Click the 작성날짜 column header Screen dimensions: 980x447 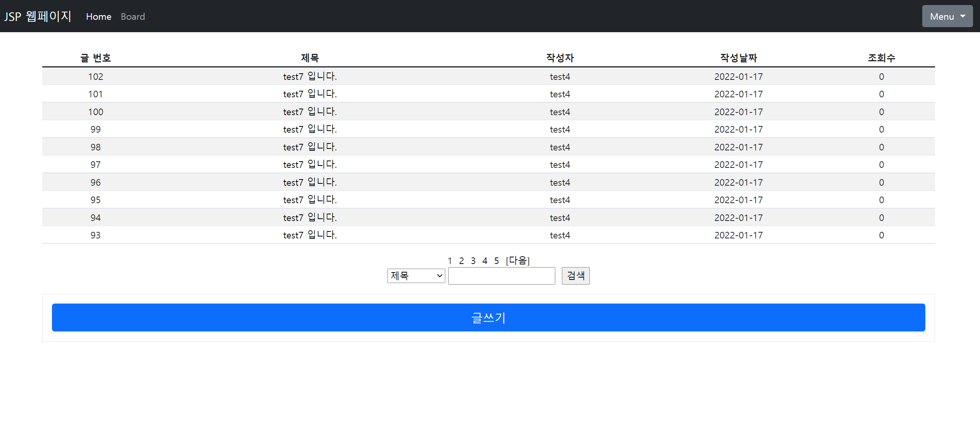(738, 58)
